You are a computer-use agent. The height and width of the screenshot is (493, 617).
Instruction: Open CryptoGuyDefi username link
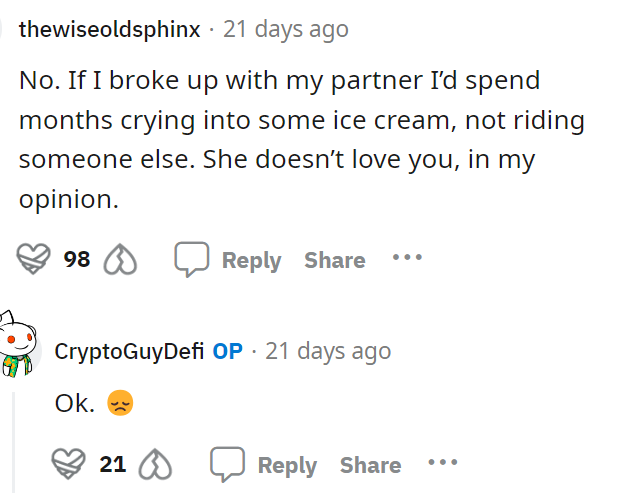point(129,351)
